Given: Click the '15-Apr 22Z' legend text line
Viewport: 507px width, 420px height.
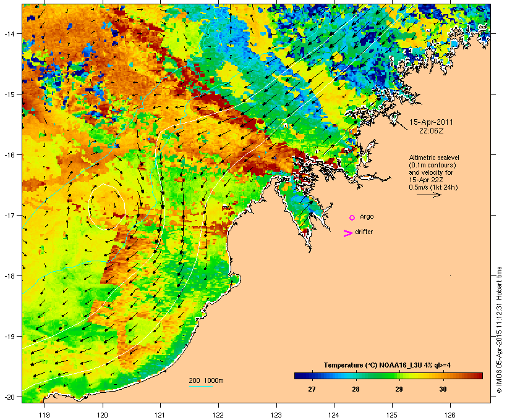Looking at the screenshot, I should coord(426,180).
